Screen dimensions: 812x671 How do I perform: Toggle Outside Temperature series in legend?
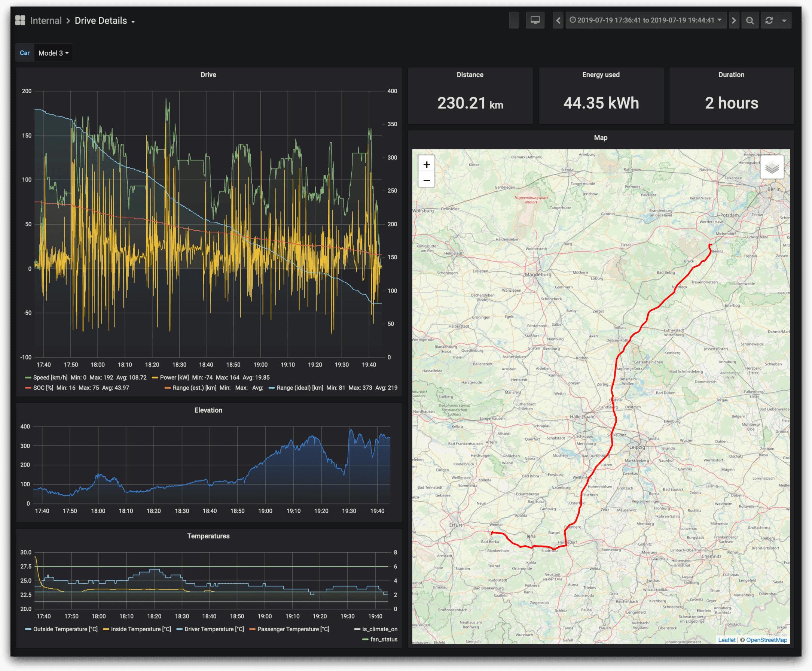coord(65,629)
